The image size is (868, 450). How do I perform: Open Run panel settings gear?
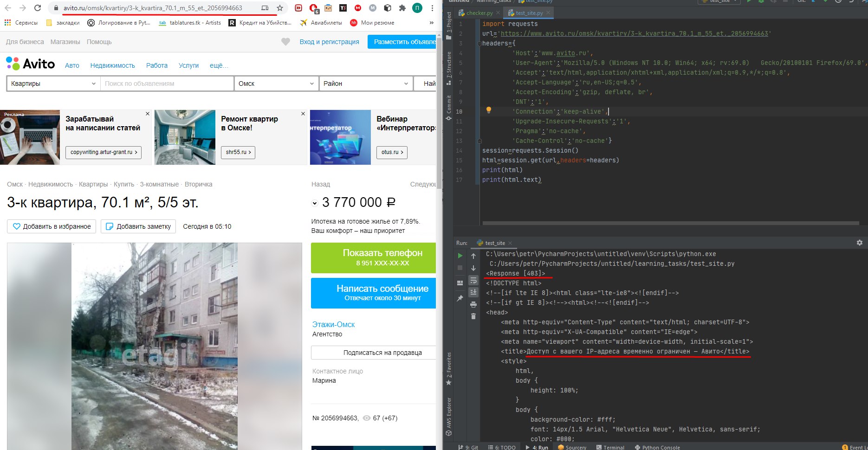point(860,243)
